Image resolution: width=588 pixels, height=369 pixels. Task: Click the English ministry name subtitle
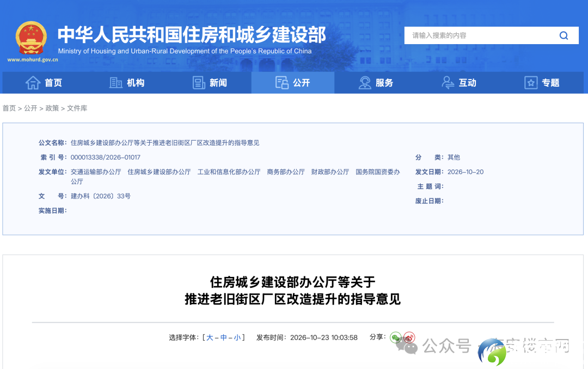(185, 51)
